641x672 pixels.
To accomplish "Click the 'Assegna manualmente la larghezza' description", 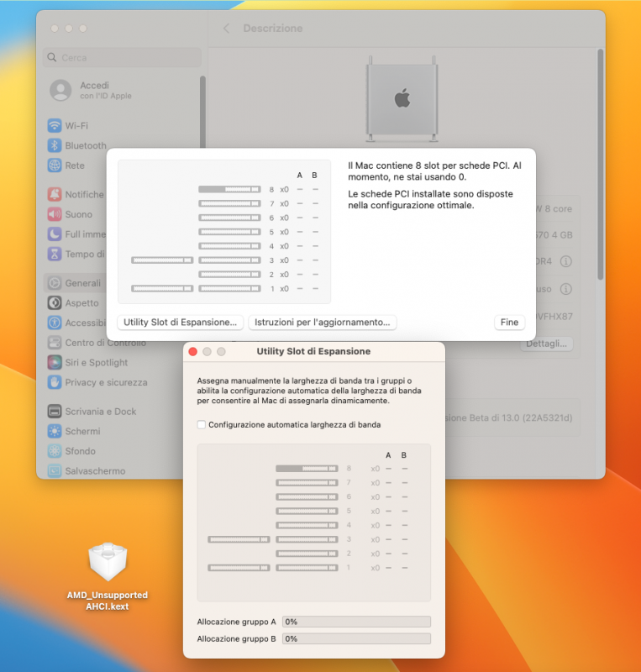I will [x=308, y=391].
